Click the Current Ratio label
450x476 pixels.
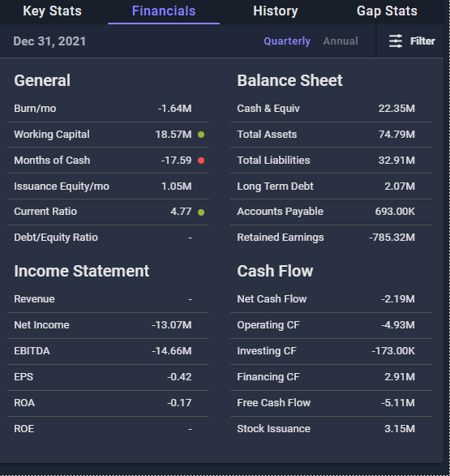click(45, 212)
